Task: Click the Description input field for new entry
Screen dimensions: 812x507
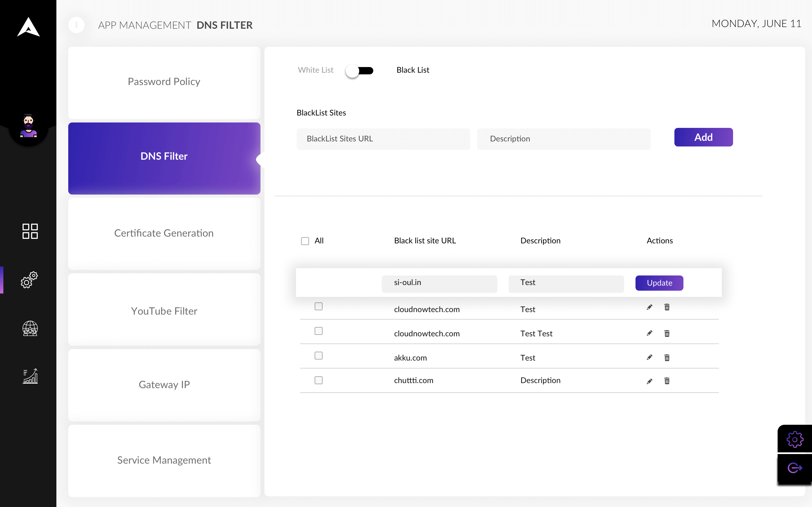Action: (x=564, y=138)
